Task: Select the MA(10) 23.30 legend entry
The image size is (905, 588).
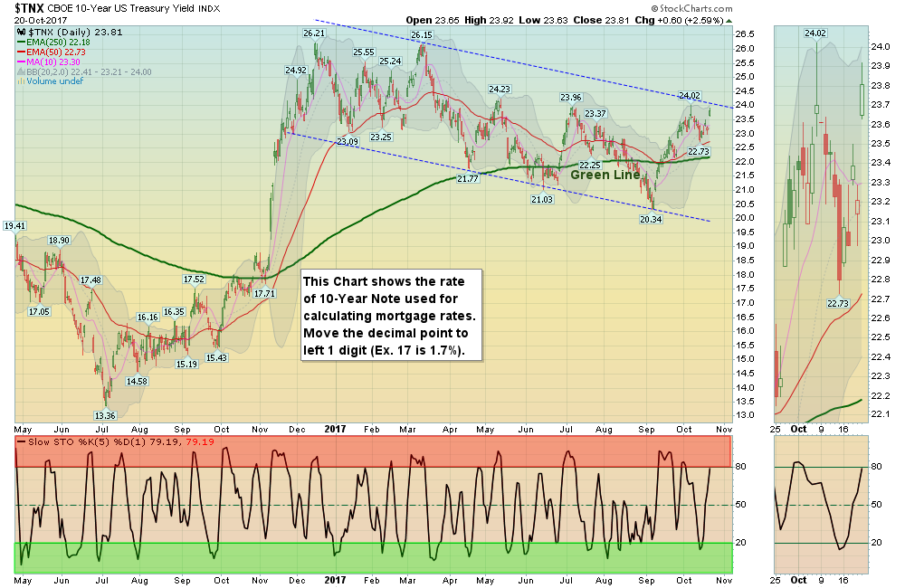Action: pyautogui.click(x=49, y=62)
